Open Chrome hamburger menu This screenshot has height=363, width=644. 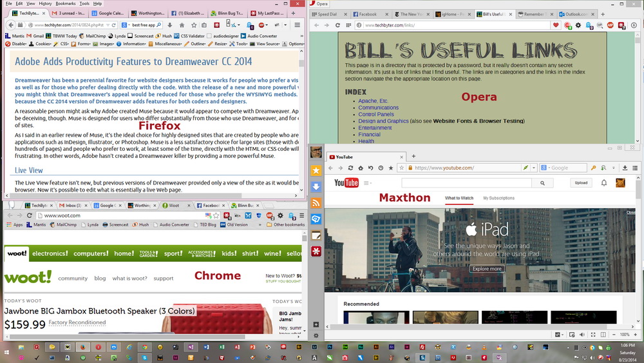[301, 215]
